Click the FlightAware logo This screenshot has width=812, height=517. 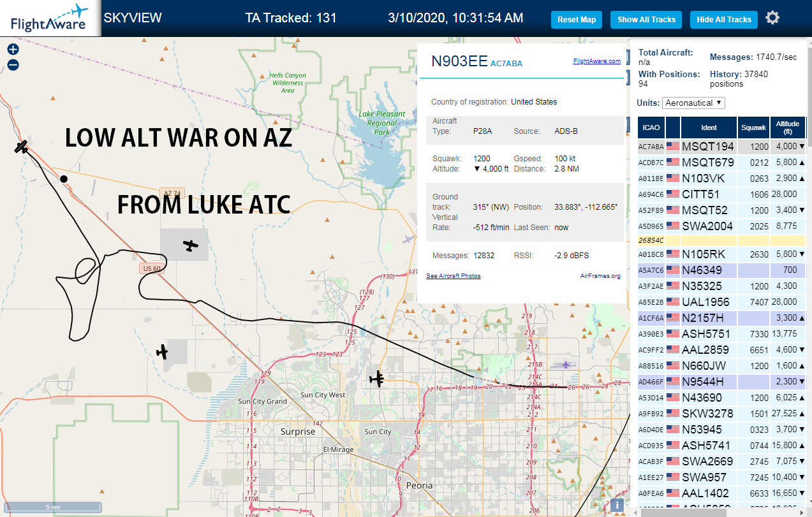[50, 18]
